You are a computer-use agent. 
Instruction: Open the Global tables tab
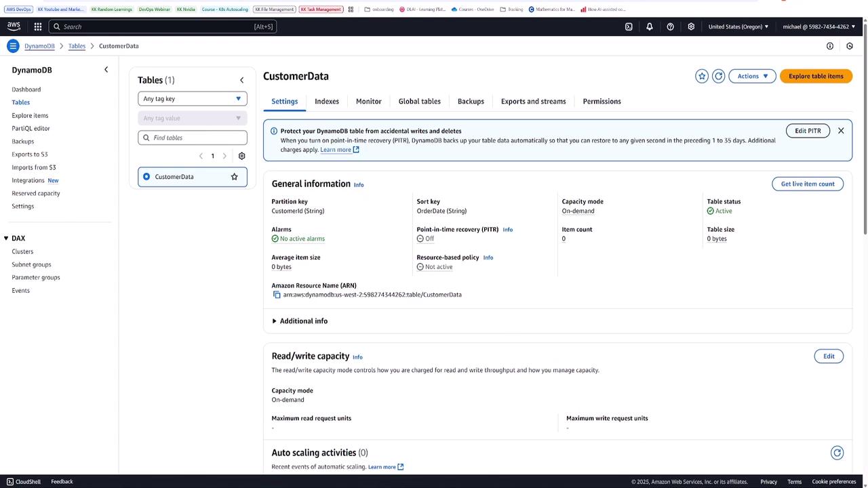420,102
